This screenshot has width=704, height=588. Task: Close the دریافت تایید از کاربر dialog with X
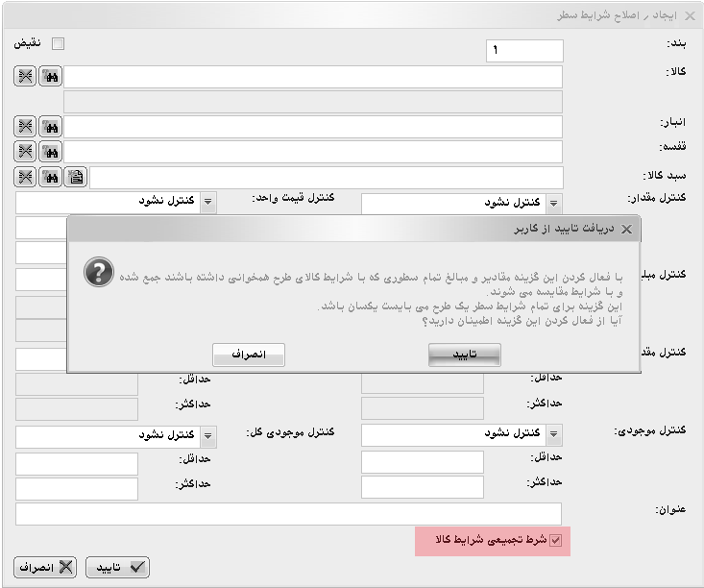(626, 230)
